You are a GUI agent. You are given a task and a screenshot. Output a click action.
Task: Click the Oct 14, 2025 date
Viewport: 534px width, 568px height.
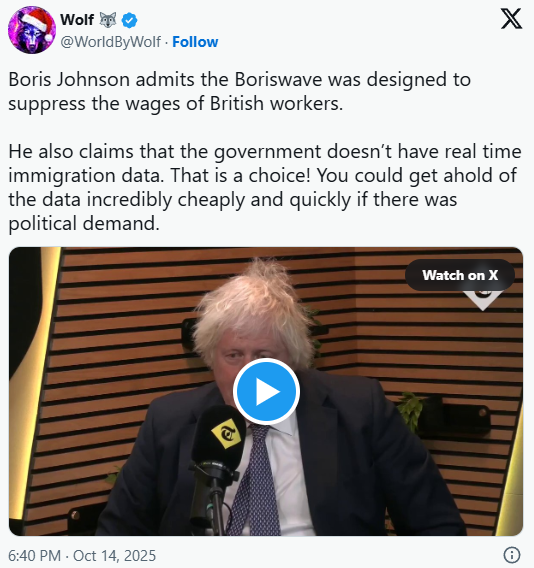click(x=114, y=555)
